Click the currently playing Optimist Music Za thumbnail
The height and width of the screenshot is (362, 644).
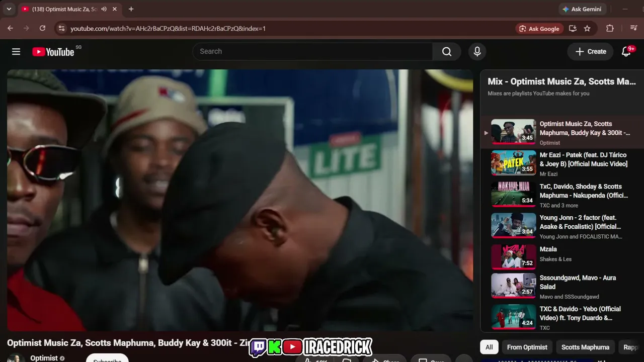click(513, 132)
